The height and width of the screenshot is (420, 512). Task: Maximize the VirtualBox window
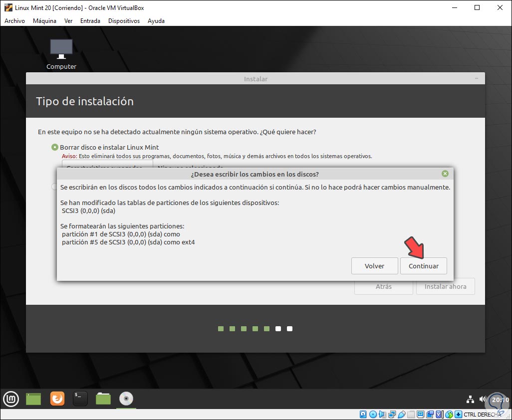pyautogui.click(x=477, y=7)
